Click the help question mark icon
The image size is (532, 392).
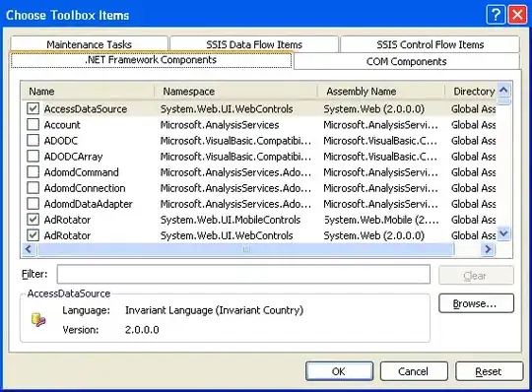click(x=496, y=15)
